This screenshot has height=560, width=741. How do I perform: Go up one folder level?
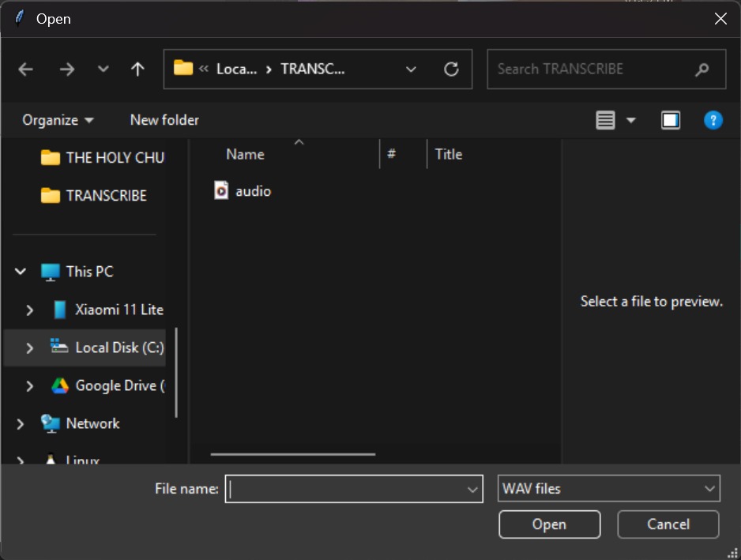(137, 70)
